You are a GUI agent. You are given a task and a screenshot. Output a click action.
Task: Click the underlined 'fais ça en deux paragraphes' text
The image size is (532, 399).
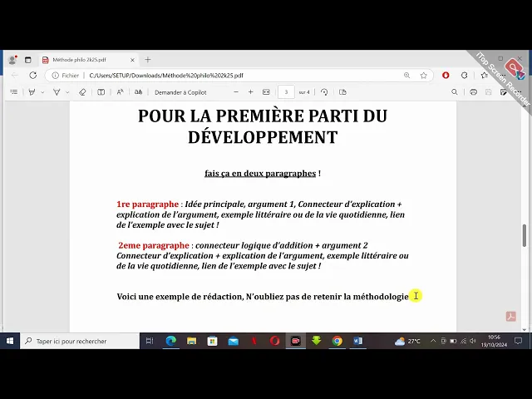(x=260, y=174)
